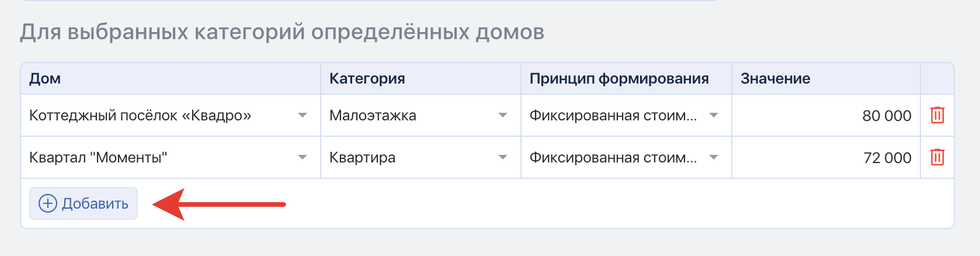The image size is (980, 256).
Task: Click the Категория column header
Action: point(367,79)
